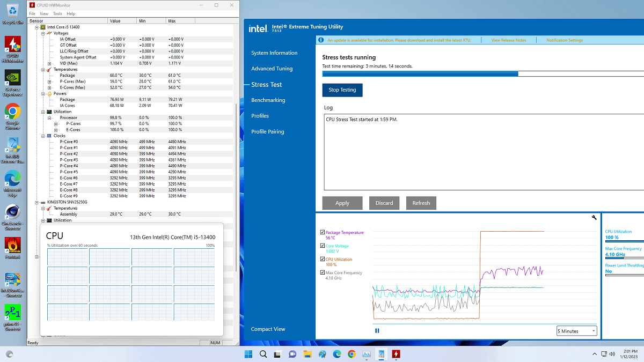644x362 pixels.
Task: Uncheck the Package Temperature graph checkbox
Action: point(323,233)
